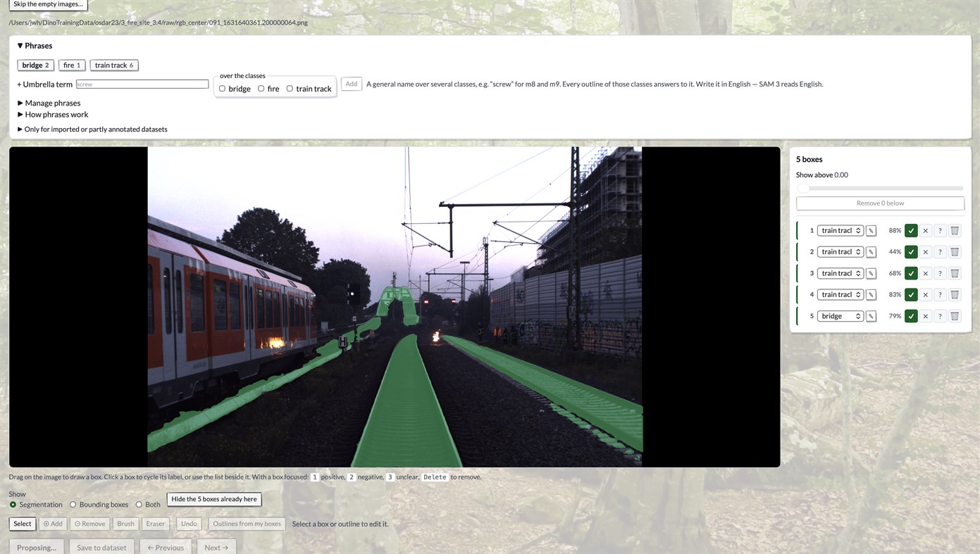Click the 'Skip the empty images...' button
The width and height of the screenshot is (980, 554).
[x=48, y=4]
